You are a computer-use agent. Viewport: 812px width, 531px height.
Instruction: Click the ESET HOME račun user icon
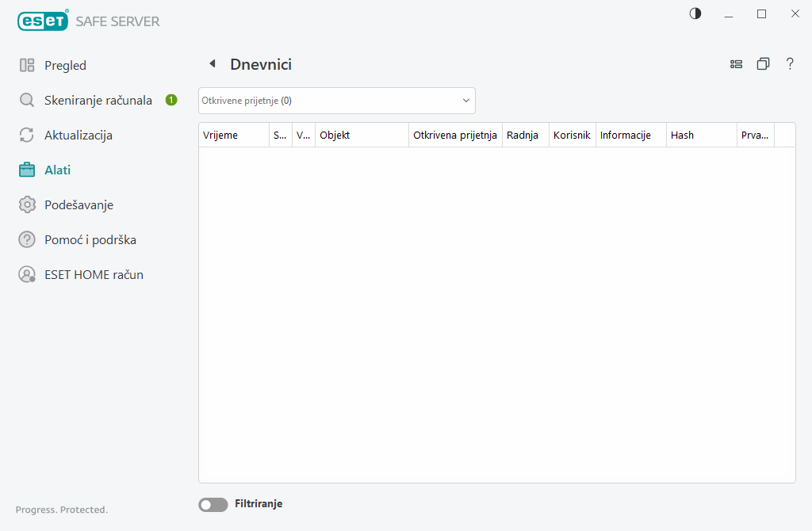tap(27, 275)
